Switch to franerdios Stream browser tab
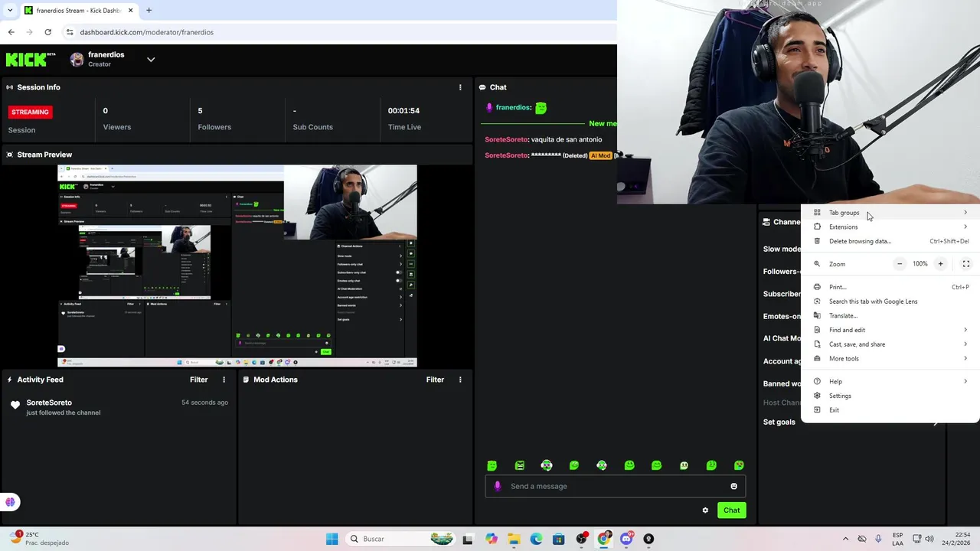Image resolution: width=980 pixels, height=551 pixels. tap(78, 10)
